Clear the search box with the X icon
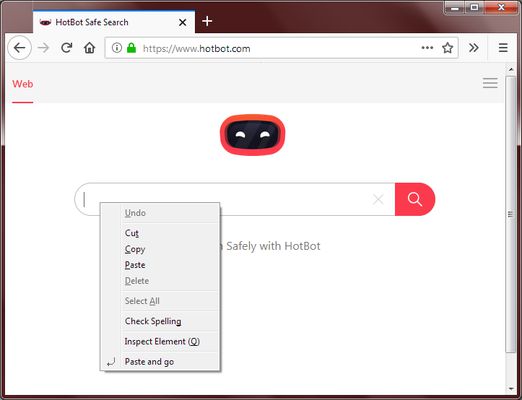 coord(378,199)
